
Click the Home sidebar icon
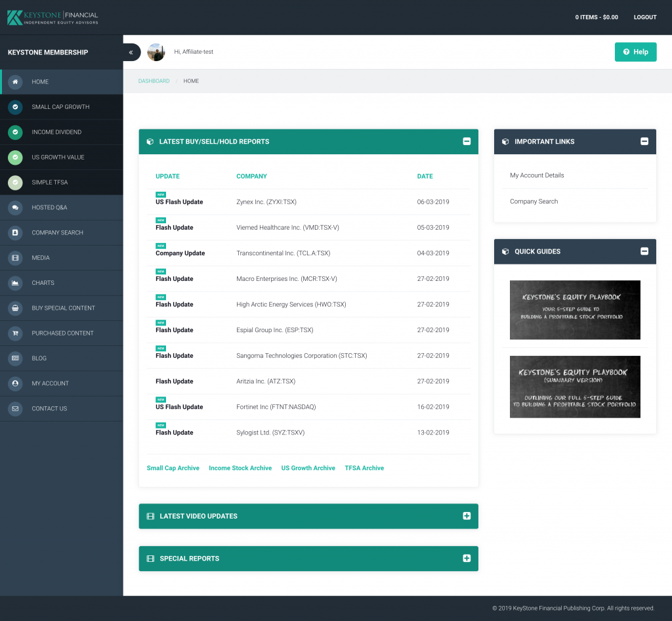pos(15,82)
